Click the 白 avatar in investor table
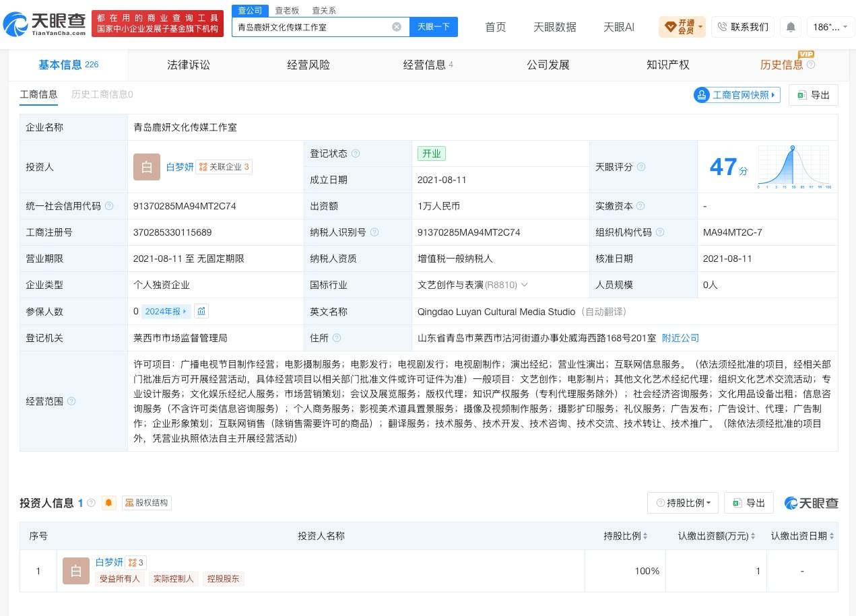The height and width of the screenshot is (616, 856). click(76, 571)
